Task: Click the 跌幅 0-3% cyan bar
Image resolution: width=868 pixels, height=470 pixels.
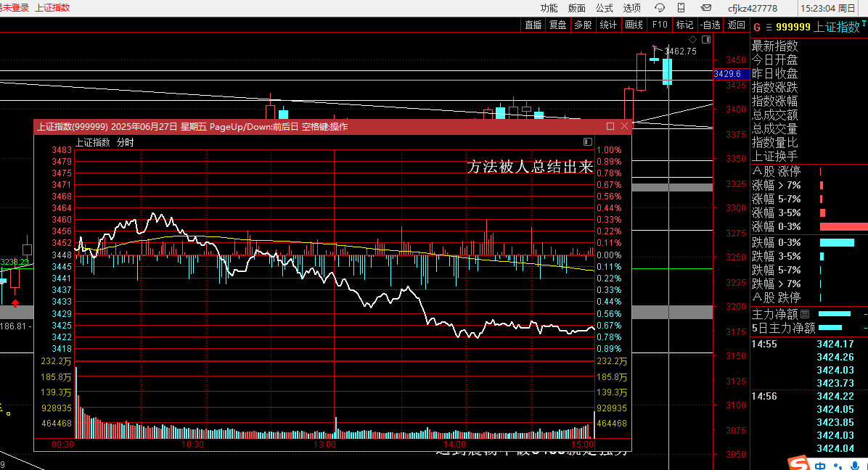Action: (x=837, y=243)
